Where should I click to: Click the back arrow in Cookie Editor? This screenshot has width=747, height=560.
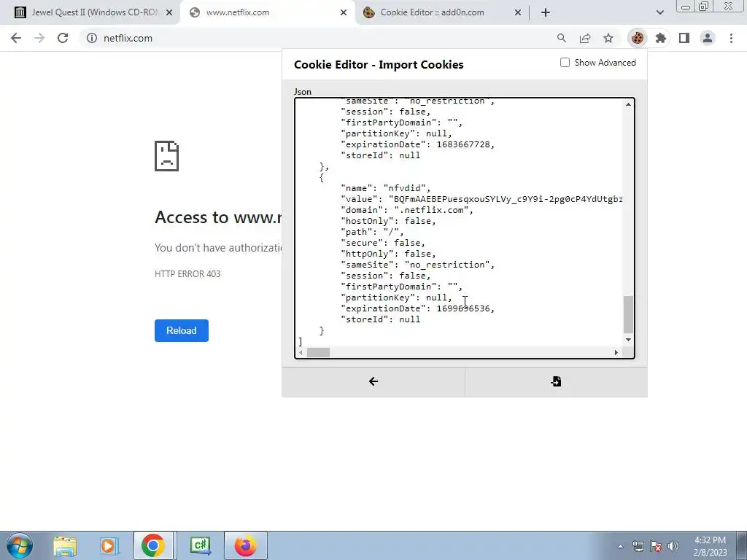coord(373,381)
